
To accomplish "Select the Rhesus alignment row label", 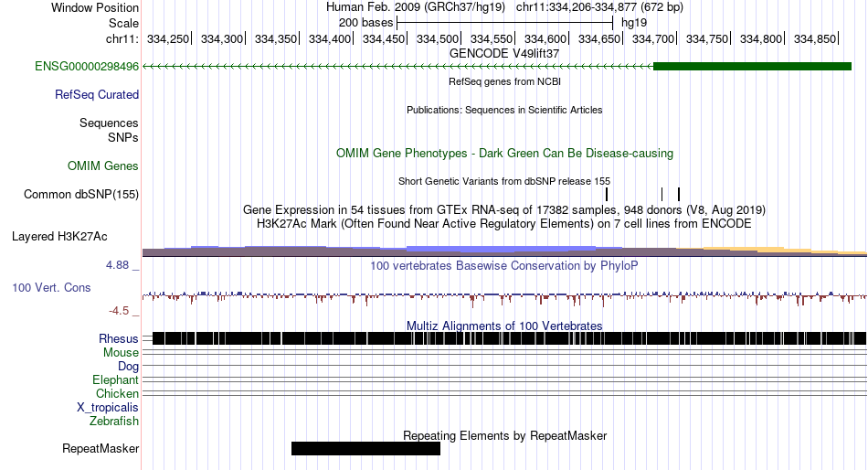I will 119,338.
